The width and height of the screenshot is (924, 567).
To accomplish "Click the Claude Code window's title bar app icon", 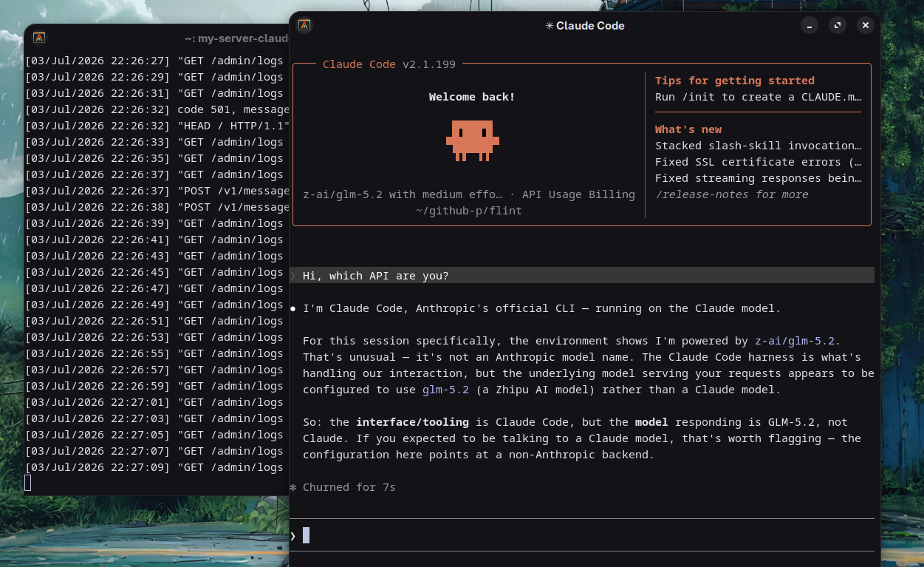I will [304, 25].
